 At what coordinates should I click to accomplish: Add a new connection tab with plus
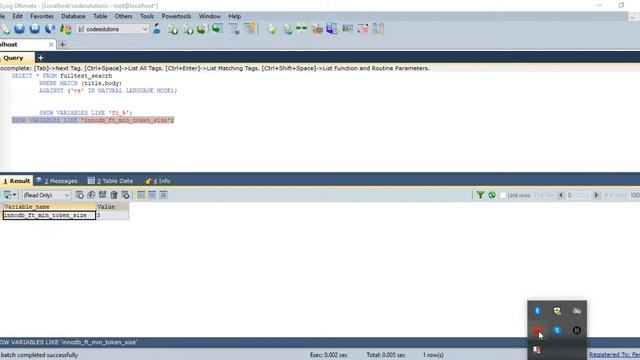tap(62, 44)
